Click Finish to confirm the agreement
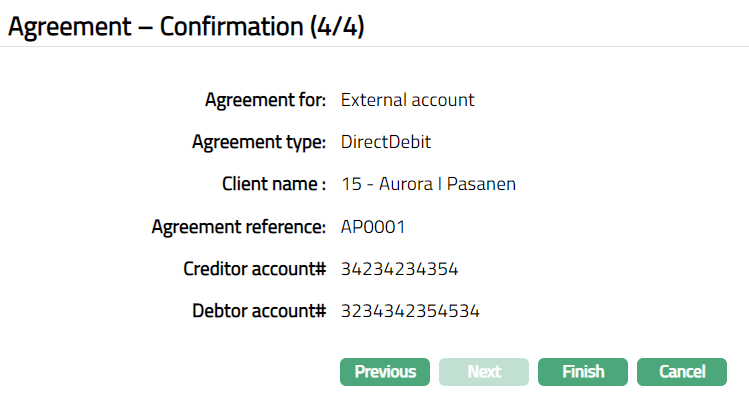Image resolution: width=749 pixels, height=406 pixels. (583, 372)
